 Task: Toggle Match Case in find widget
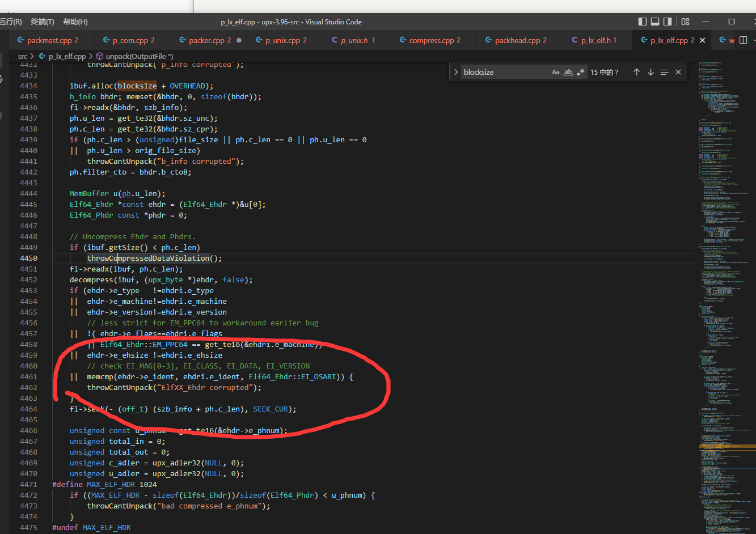click(x=556, y=72)
